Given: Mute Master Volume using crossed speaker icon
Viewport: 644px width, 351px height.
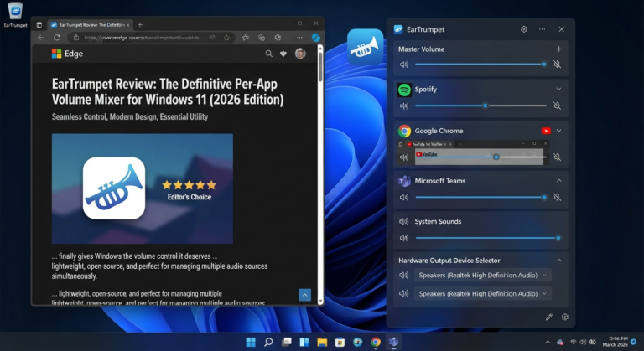Looking at the screenshot, I should coord(558,65).
